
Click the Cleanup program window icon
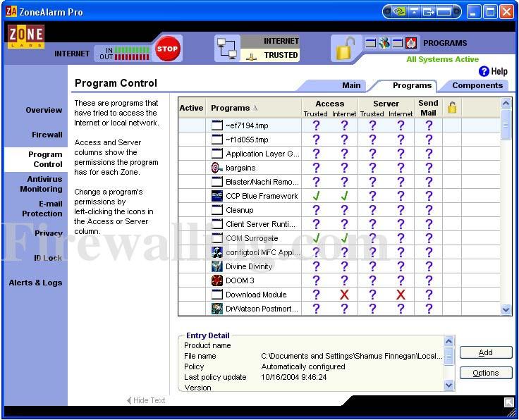[x=216, y=210]
